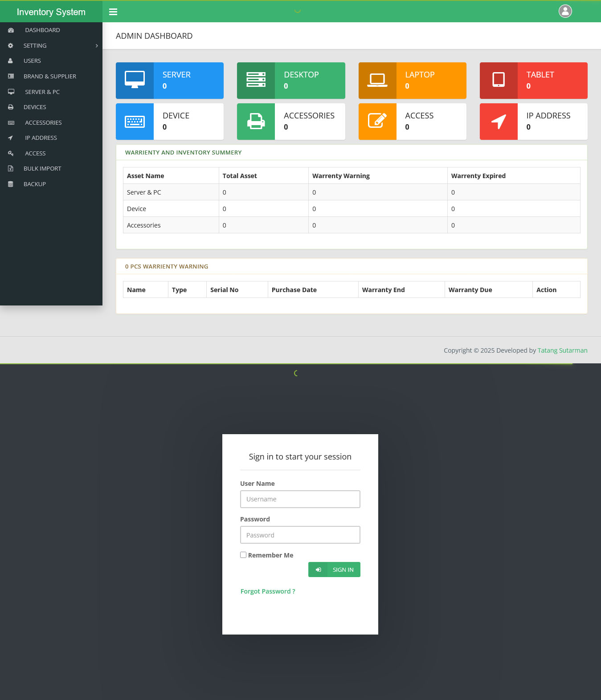
Task: Expand the Setting submenu chevron
Action: point(97,46)
